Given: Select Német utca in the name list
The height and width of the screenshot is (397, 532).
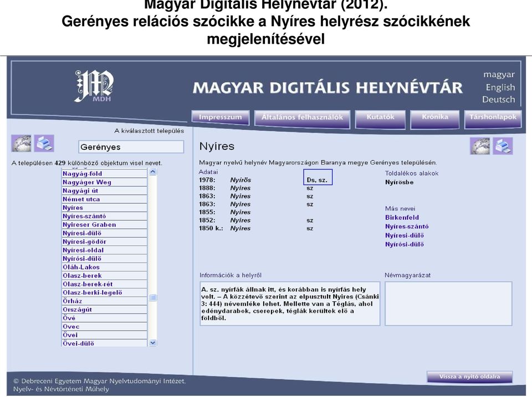Looking at the screenshot, I should point(105,199).
